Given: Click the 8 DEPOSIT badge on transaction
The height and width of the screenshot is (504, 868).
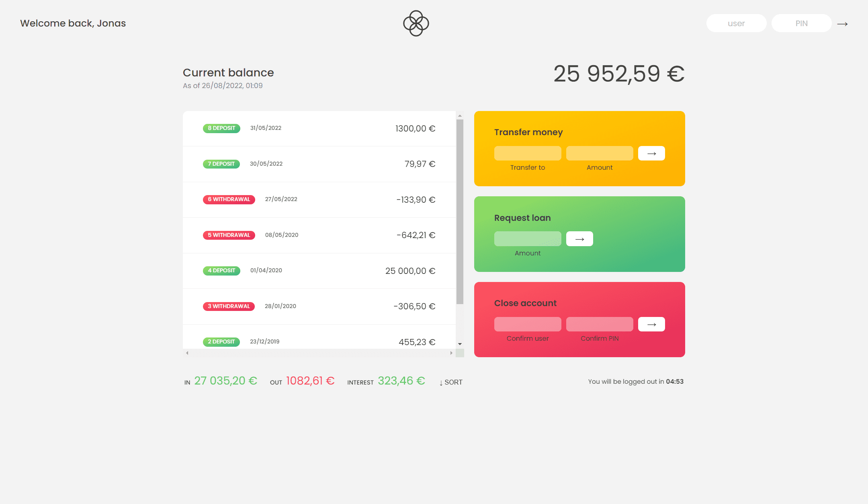Looking at the screenshot, I should tap(221, 128).
